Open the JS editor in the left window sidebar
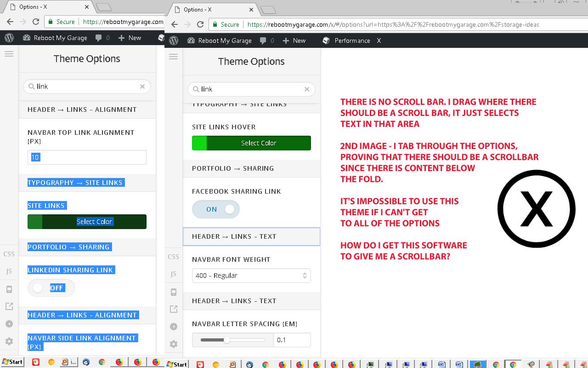This screenshot has height=368, width=588. click(9, 271)
